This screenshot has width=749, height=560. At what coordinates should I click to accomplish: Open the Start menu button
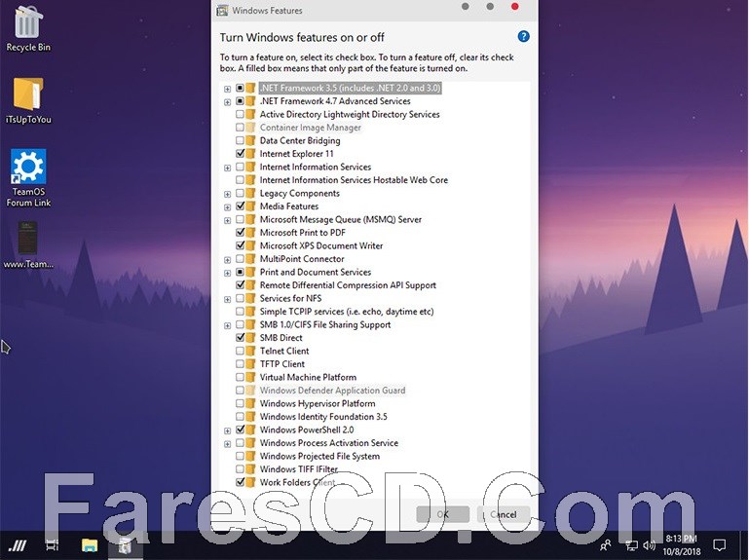click(x=18, y=545)
